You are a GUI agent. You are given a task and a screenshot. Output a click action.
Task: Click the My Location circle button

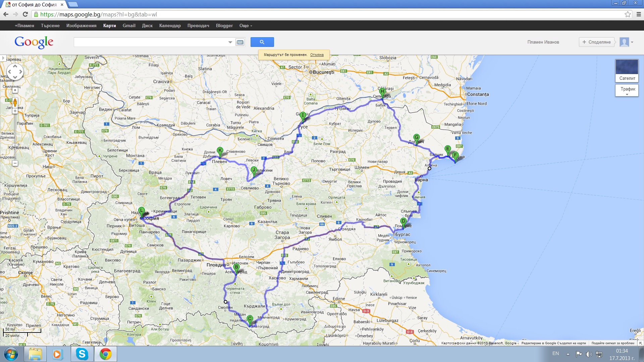pyautogui.click(x=15, y=90)
